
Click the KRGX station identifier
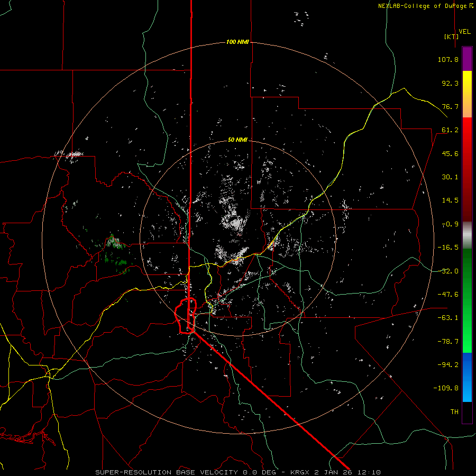coord(300,472)
